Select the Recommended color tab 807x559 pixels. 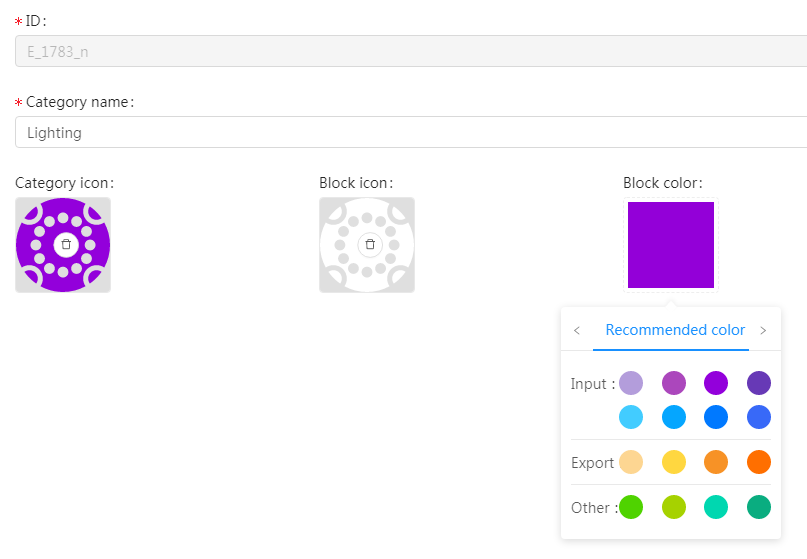pyautogui.click(x=675, y=331)
